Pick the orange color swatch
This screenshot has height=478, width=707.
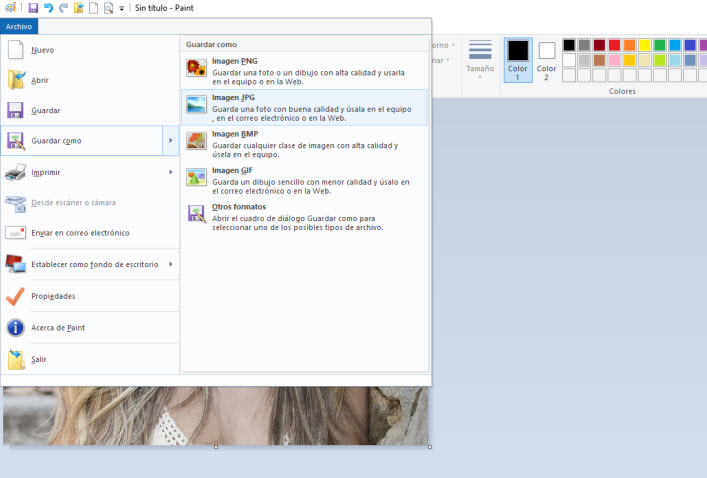(629, 45)
